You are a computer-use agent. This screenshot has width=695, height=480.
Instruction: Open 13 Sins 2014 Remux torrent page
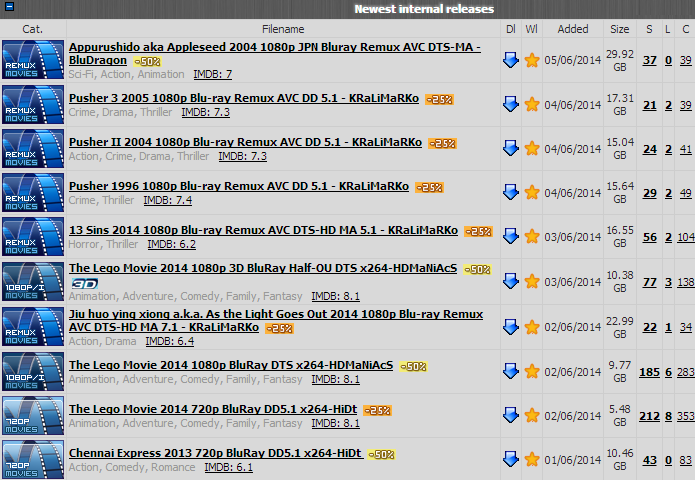tap(263, 230)
